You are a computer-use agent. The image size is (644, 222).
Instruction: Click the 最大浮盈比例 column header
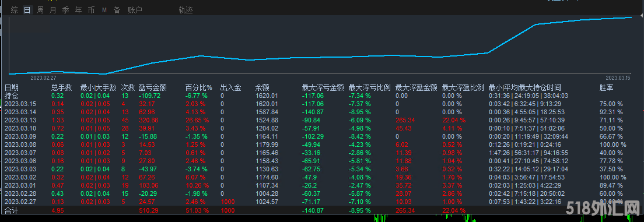pyautogui.click(x=463, y=87)
